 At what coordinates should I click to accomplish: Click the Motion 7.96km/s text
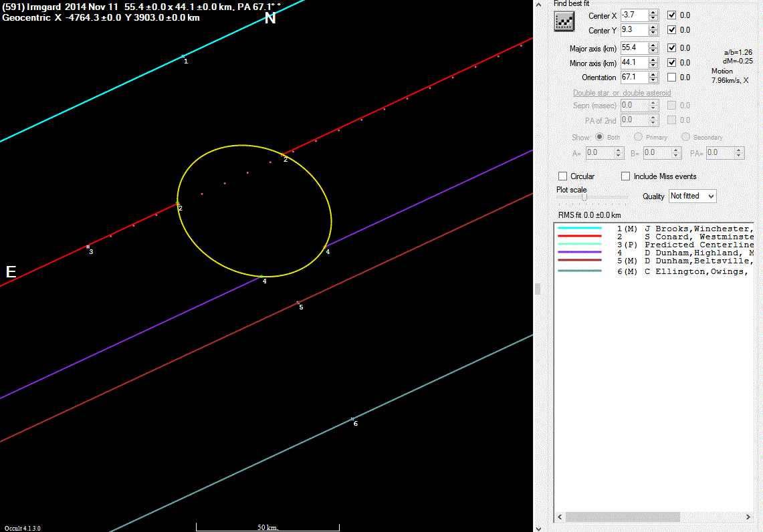(x=730, y=76)
